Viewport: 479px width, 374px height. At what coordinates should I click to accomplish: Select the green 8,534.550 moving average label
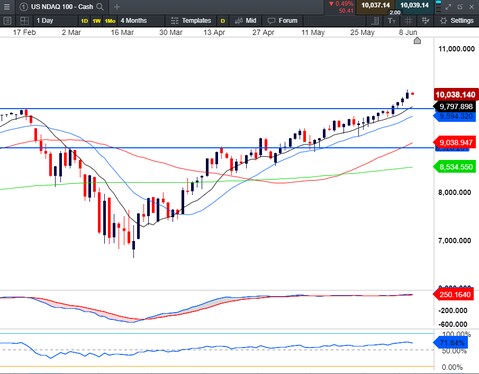(x=455, y=167)
